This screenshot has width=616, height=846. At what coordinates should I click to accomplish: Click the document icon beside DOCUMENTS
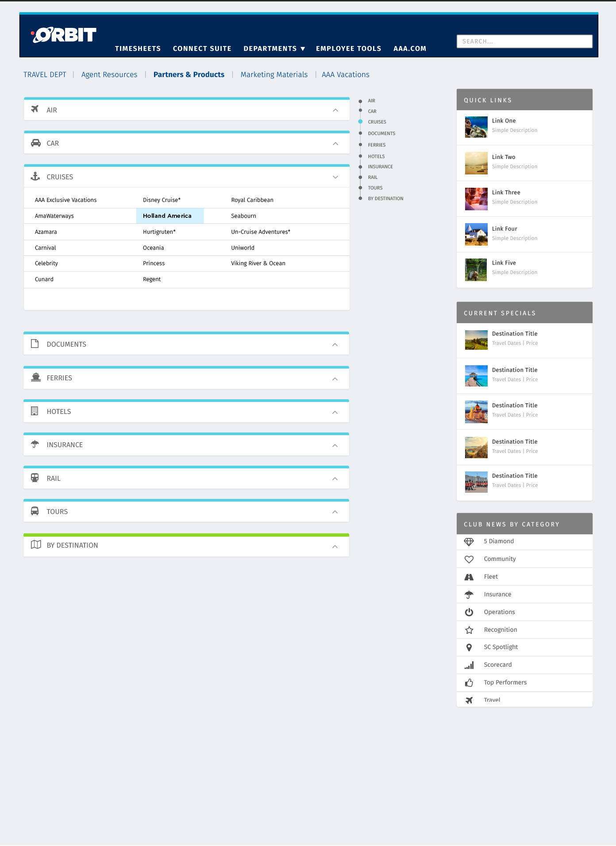[x=35, y=344]
